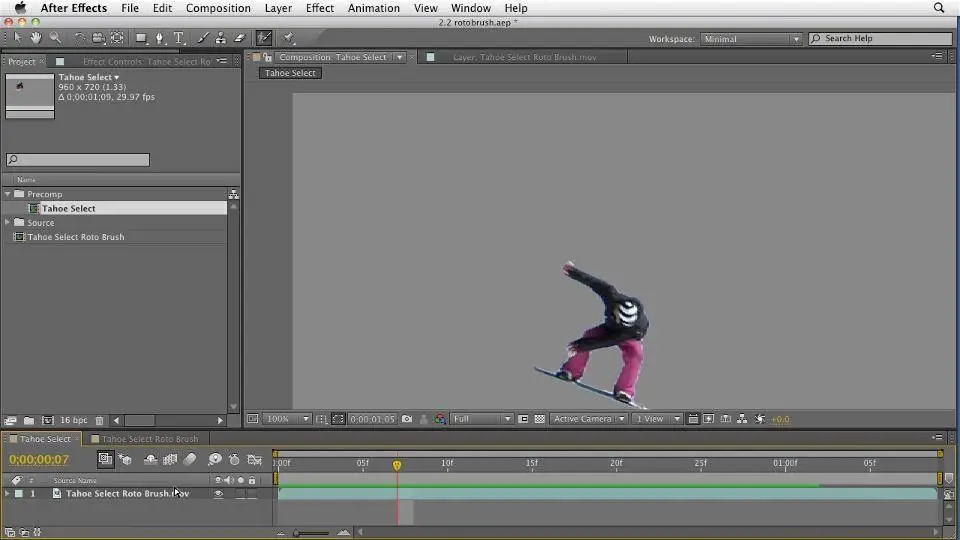This screenshot has width=960, height=540.
Task: Toggle the transparency grid in viewer
Action: (540, 419)
